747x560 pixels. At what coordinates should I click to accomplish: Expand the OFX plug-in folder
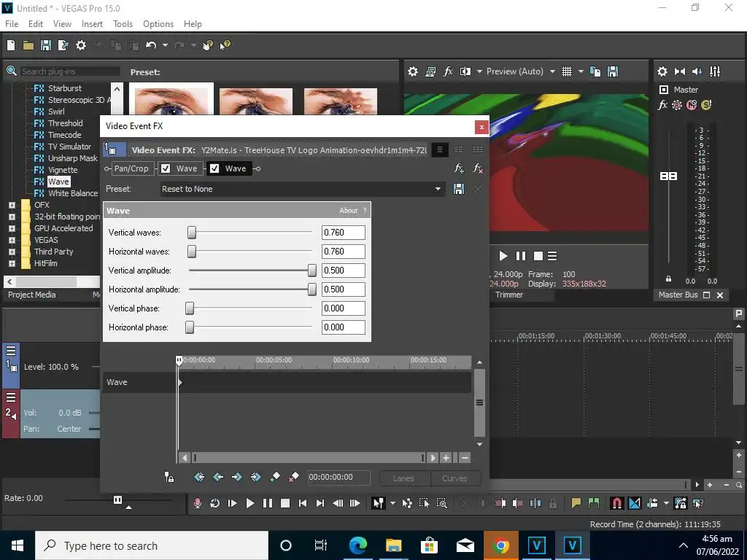[12, 205]
